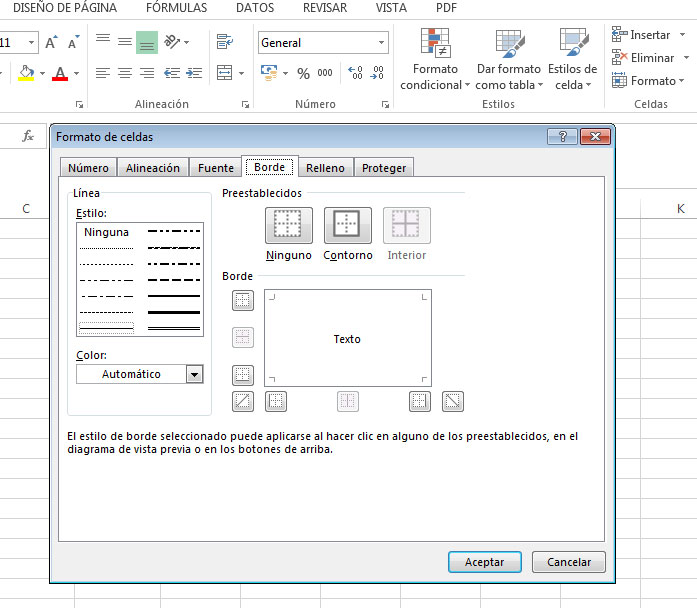Open FÓRMULAS ribbon tab
Image resolution: width=697 pixels, height=608 pixels.
(176, 8)
